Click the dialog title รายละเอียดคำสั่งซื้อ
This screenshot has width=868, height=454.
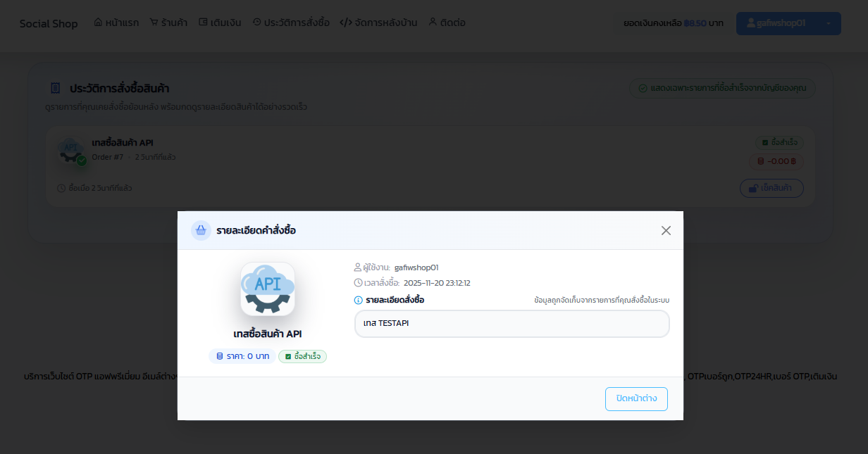coord(256,230)
